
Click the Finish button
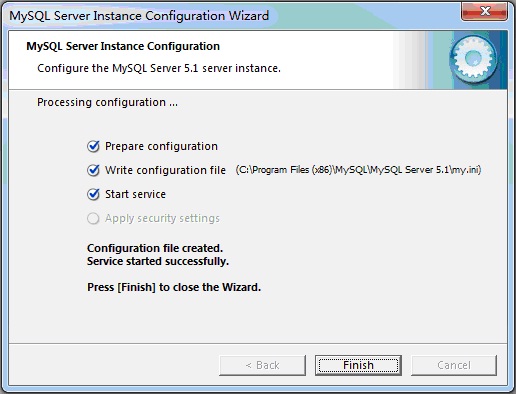coord(358,365)
